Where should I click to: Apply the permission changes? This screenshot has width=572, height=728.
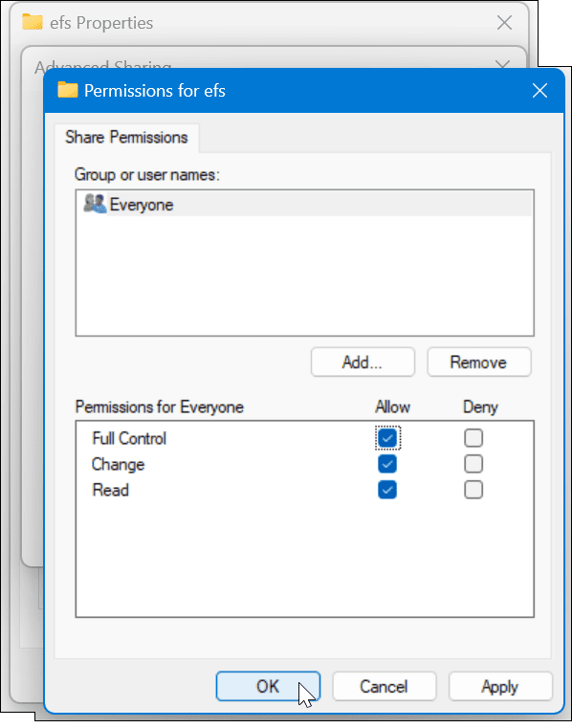(x=500, y=686)
